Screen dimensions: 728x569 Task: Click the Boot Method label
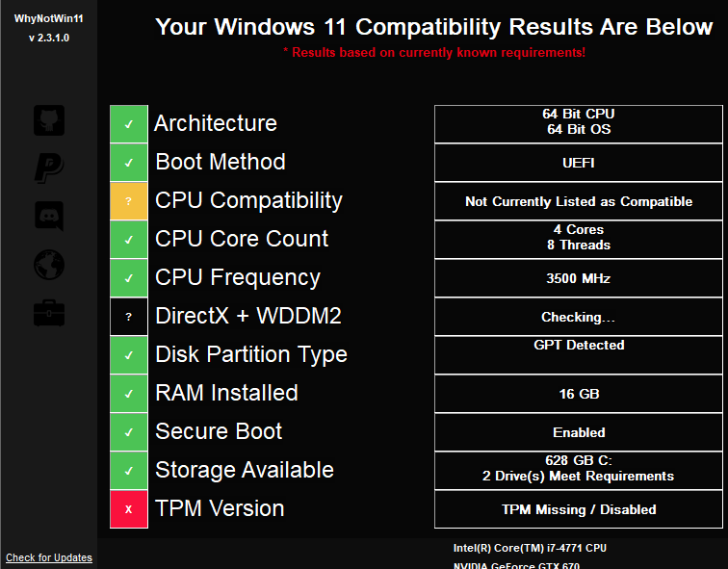click(221, 162)
